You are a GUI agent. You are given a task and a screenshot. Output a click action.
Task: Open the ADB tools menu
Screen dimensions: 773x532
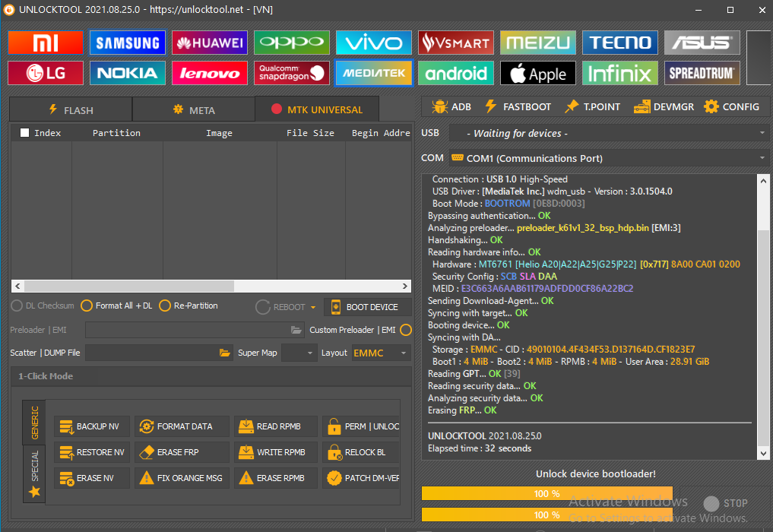[x=451, y=106]
